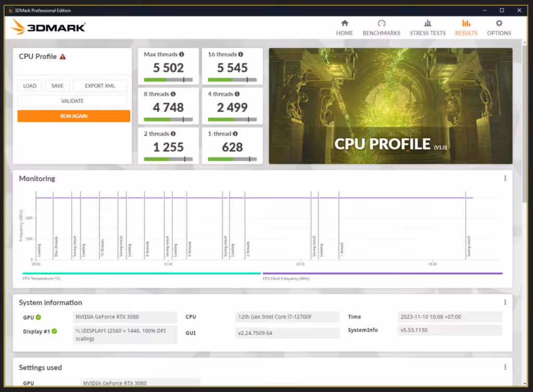533x392 pixels.
Task: Close the 3DMark window
Action: [x=519, y=10]
